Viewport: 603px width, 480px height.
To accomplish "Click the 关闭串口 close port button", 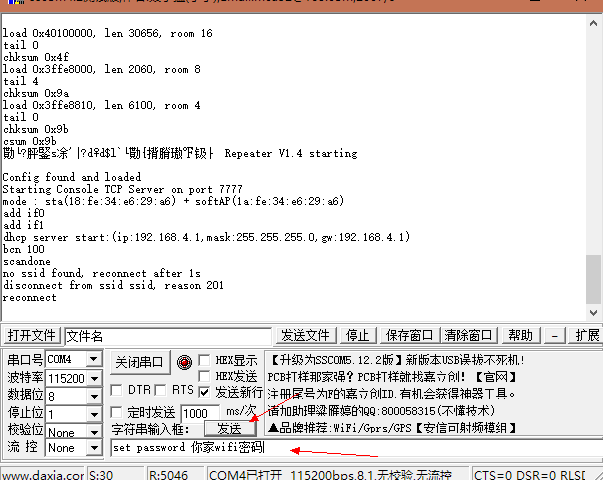I will click(139, 362).
